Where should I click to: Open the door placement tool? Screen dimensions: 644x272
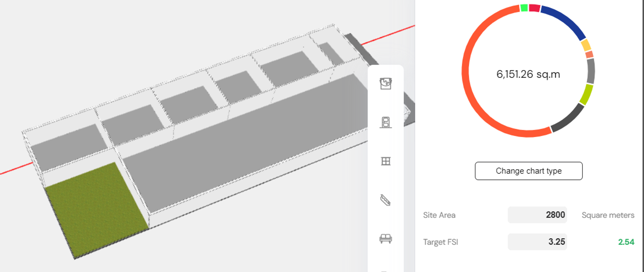pyautogui.click(x=385, y=122)
